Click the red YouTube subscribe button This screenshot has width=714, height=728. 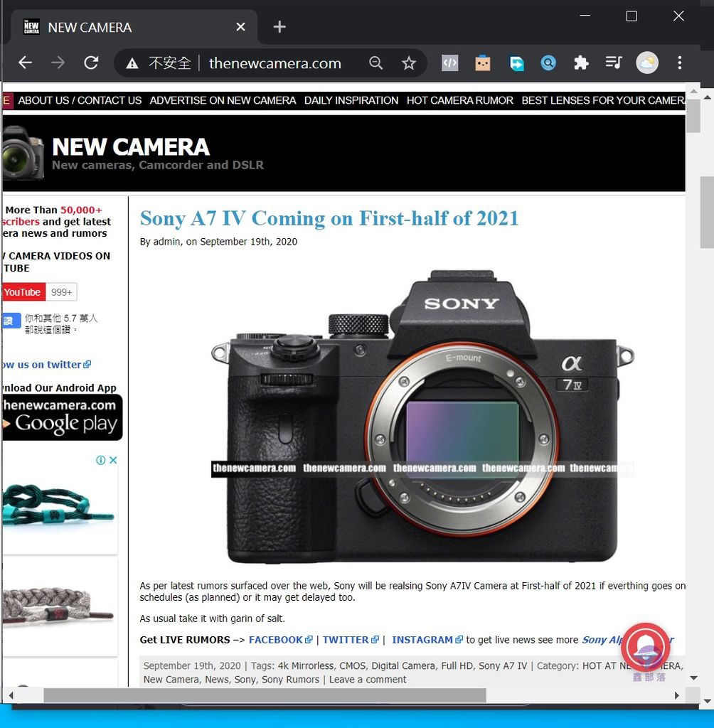[23, 292]
